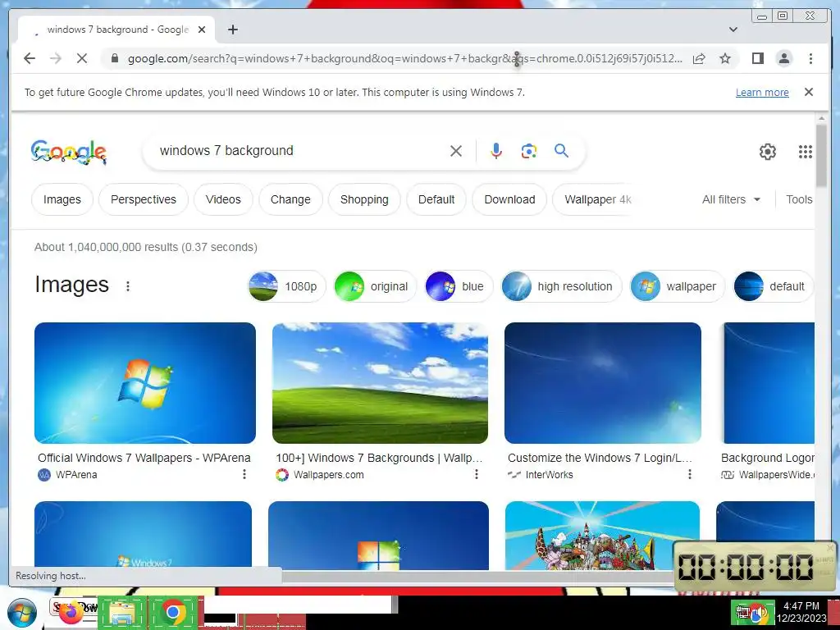This screenshot has height=630, width=840.
Task: Close the windows 7 background tab
Action: coord(202,30)
